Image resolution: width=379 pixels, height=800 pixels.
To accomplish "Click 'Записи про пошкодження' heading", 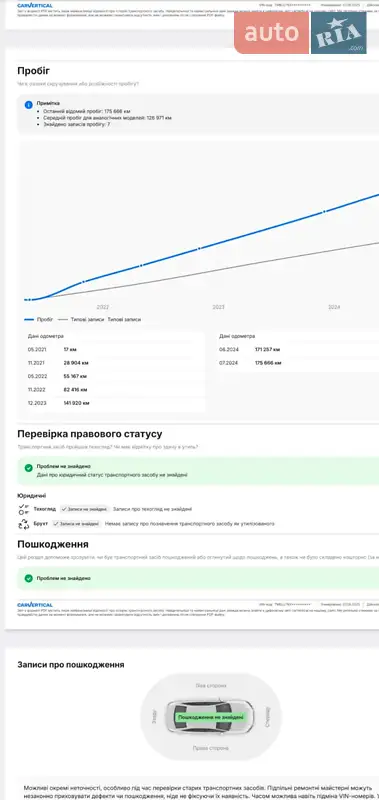I will click(x=71, y=665).
